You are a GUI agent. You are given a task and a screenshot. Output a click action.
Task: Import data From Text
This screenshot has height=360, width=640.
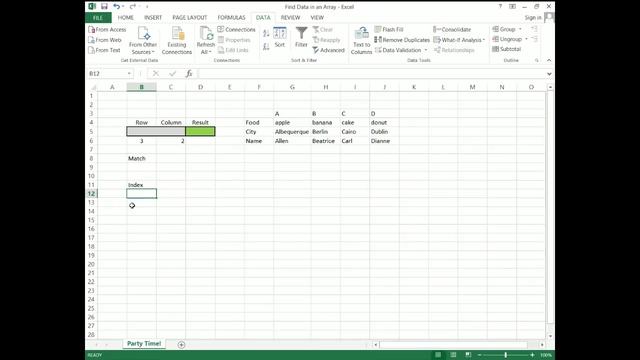tap(104, 50)
